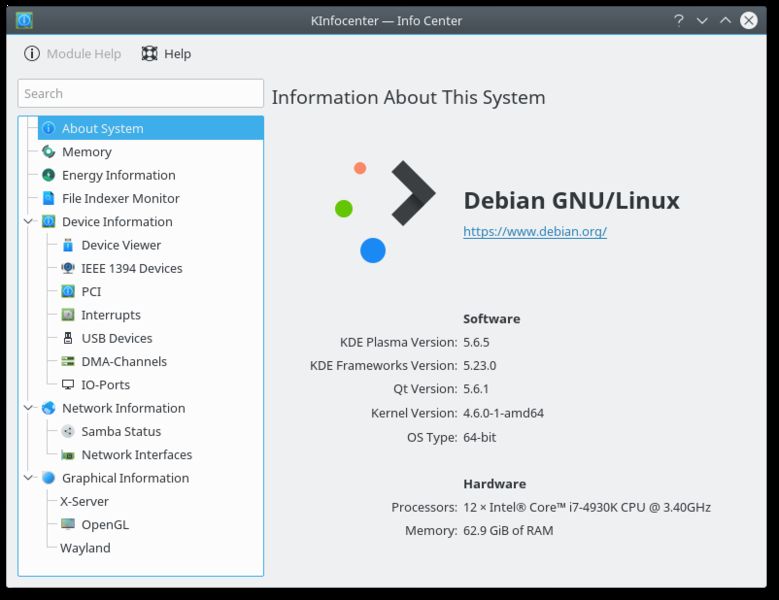
Task: Follow the debian.org website link
Action: pos(535,231)
